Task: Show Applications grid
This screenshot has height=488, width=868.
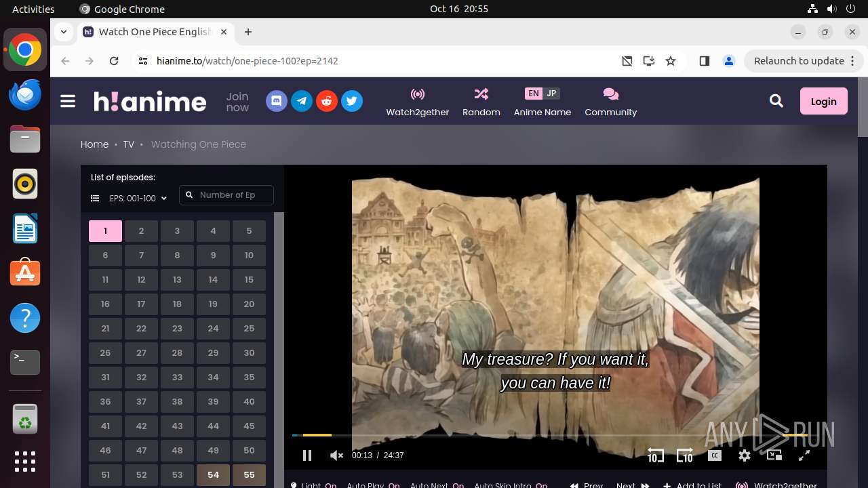Action: tap(25, 462)
